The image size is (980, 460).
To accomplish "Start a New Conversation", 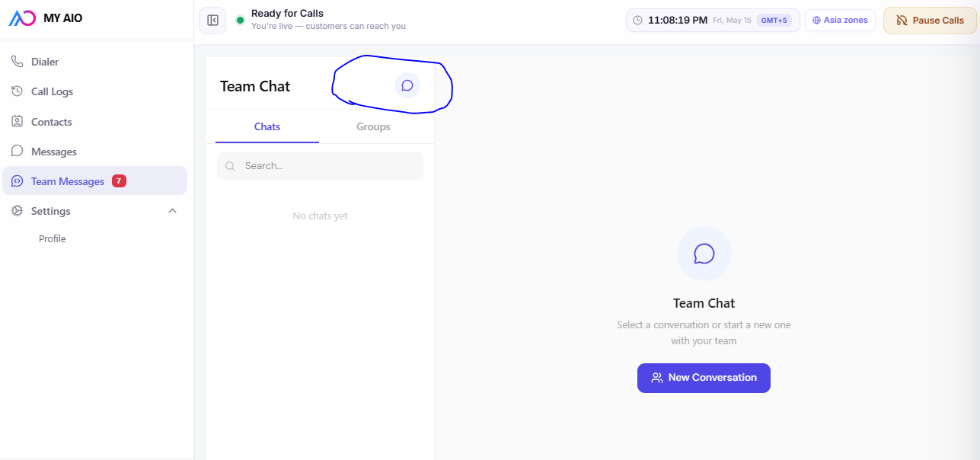I will tap(704, 378).
